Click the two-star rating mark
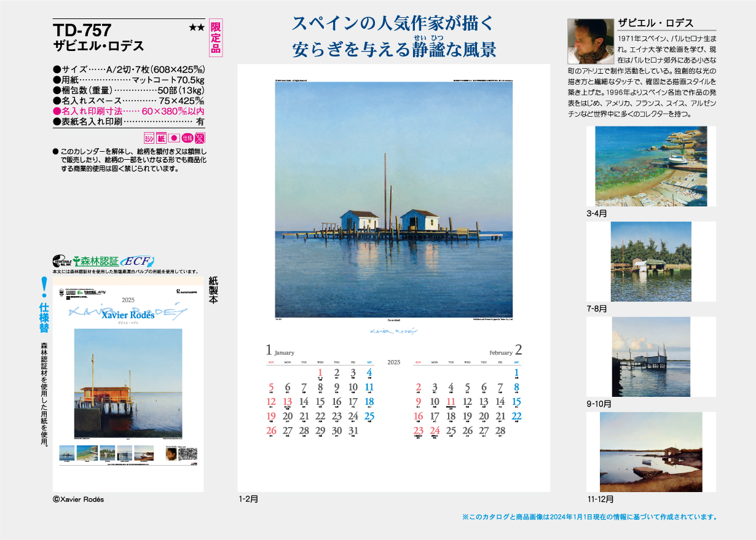The image size is (756, 540). (197, 28)
